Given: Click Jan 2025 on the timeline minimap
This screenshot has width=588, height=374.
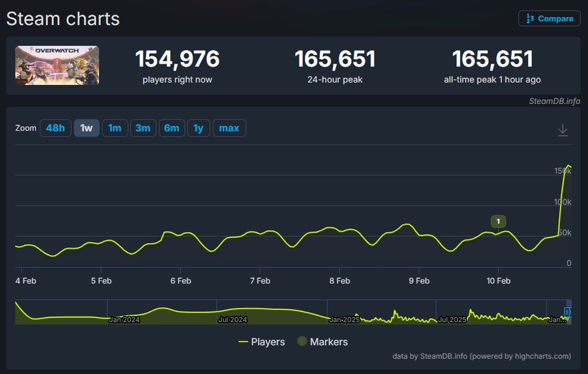Looking at the screenshot, I should pos(346,319).
